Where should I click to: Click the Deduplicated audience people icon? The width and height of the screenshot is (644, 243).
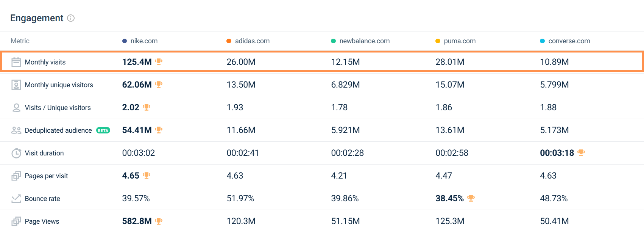pos(16,130)
